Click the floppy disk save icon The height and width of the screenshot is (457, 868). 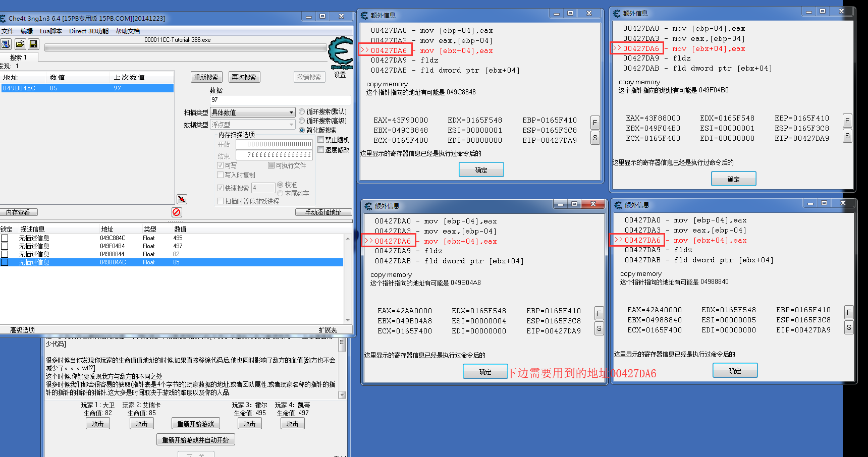(x=33, y=44)
